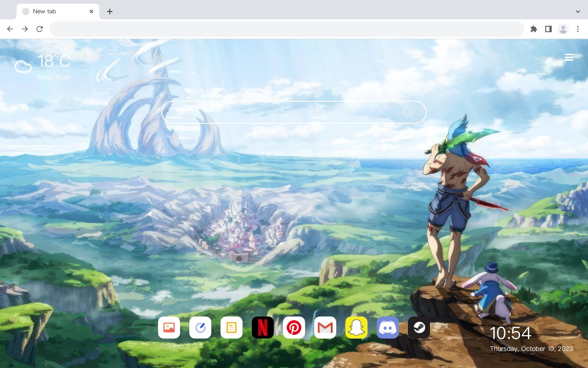The width and height of the screenshot is (588, 368).
Task: Open the blue task checker shortcut
Action: click(200, 328)
